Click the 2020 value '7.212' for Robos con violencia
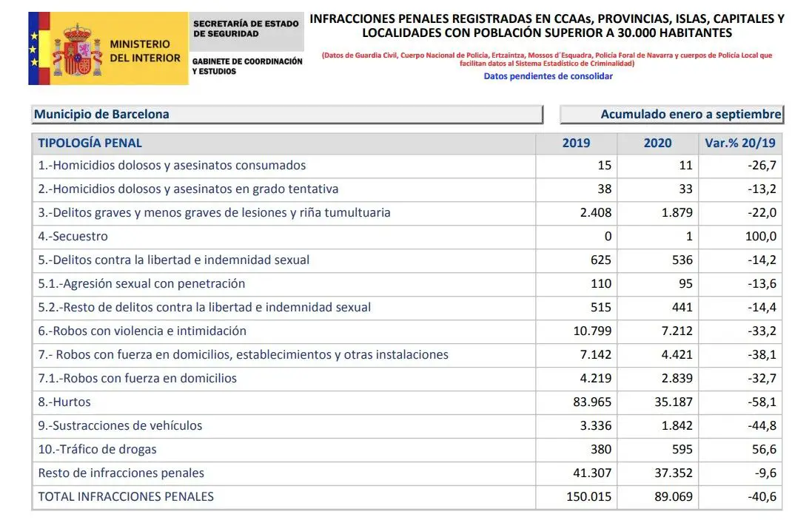This screenshot has height=520, width=812. [658, 331]
